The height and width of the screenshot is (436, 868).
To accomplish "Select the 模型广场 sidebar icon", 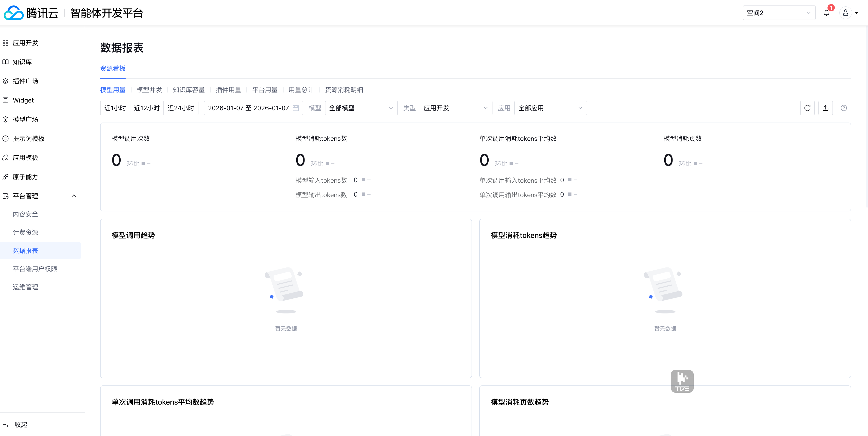I will click(x=6, y=119).
